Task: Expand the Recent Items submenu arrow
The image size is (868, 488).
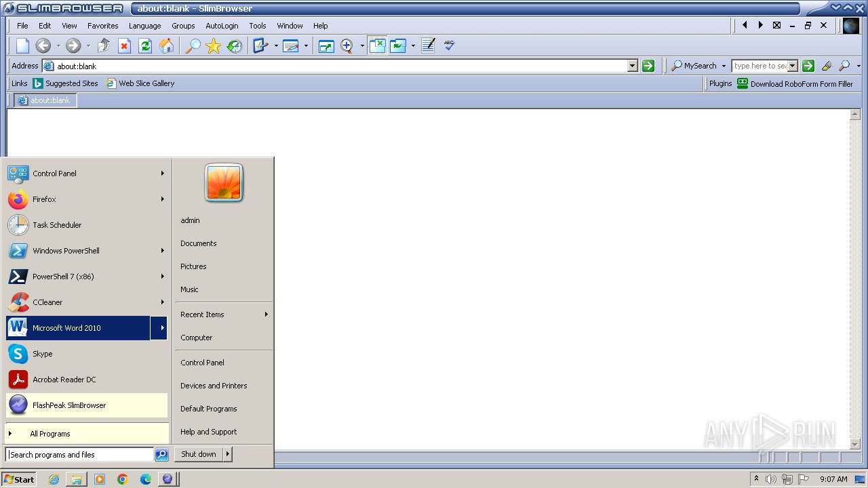Action: click(267, 314)
